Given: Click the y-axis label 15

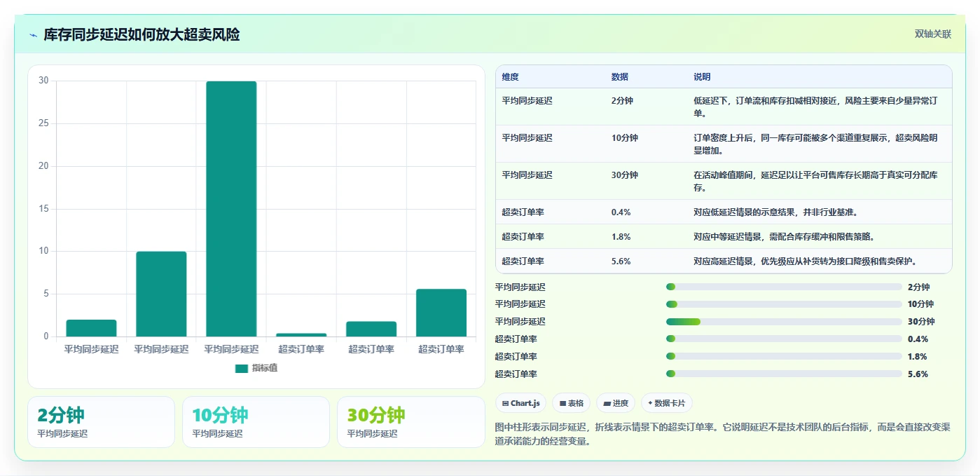Looking at the screenshot, I should click(x=43, y=209).
